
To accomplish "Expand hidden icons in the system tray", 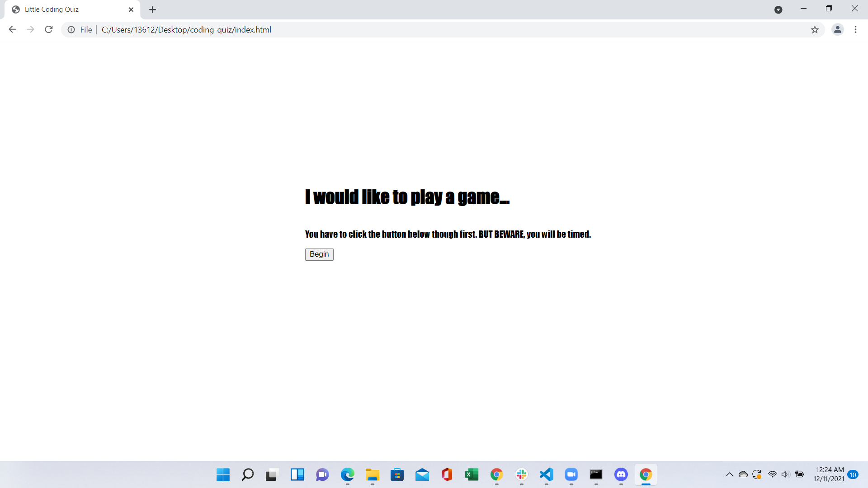I will point(729,474).
